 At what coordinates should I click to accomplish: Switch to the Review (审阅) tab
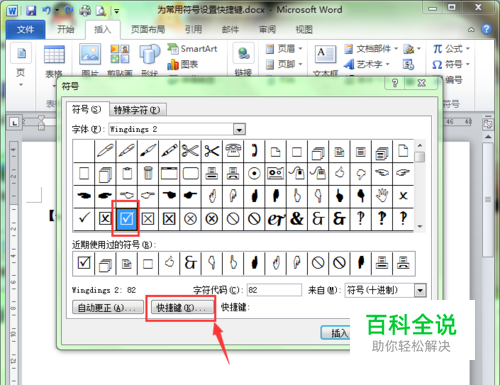[x=267, y=30]
